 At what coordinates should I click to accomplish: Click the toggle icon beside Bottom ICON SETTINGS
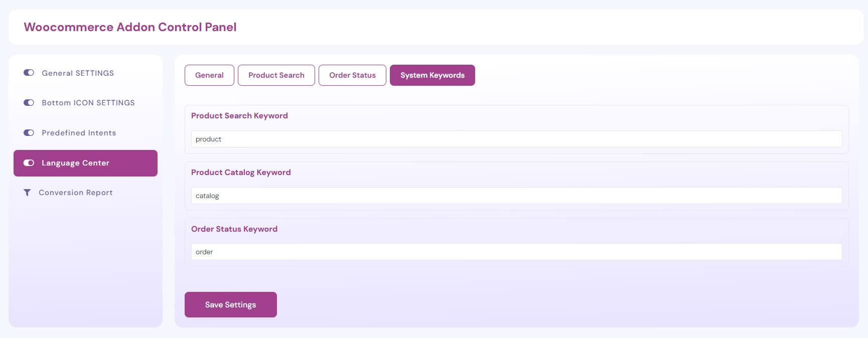point(29,103)
